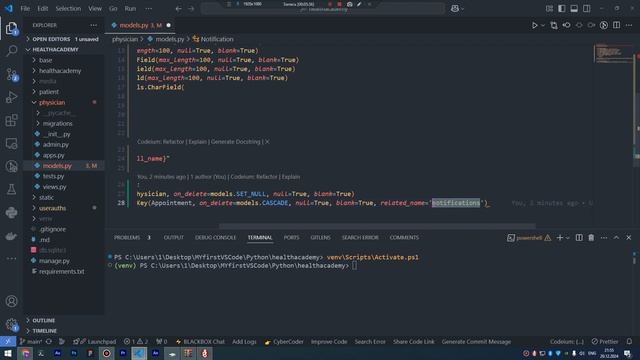The image size is (640, 360).
Task: Open the Search view in activity bar
Action: click(x=11, y=51)
